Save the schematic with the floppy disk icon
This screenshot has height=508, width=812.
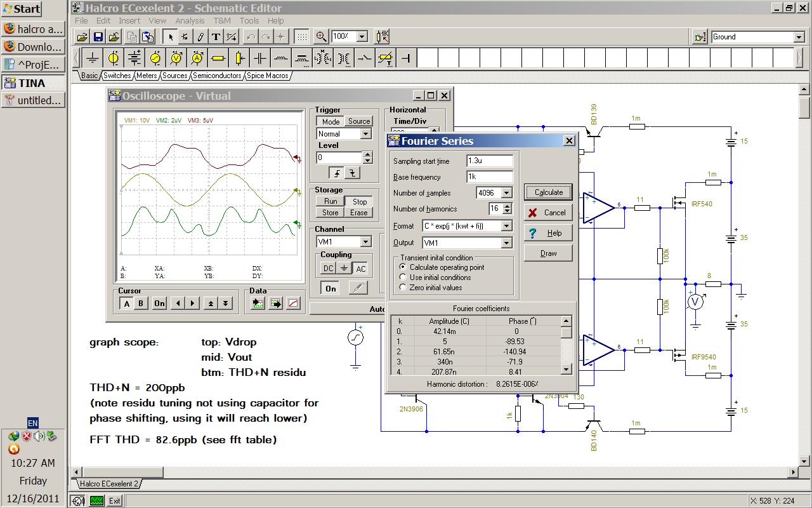(98, 37)
